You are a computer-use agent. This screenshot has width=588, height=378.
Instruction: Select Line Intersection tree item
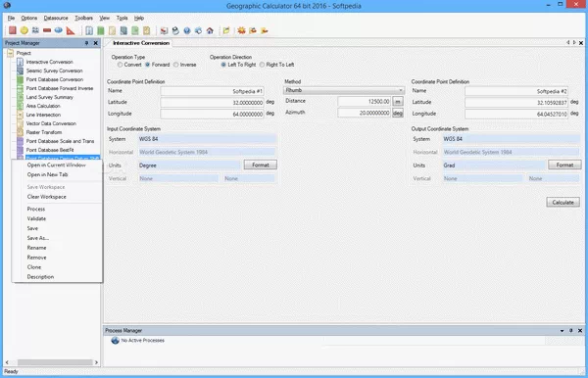[43, 115]
